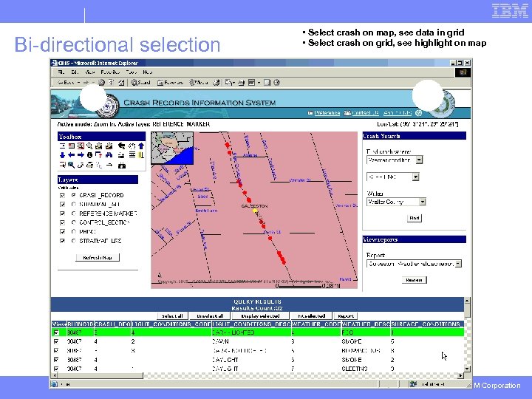Select the blue binoculars find tool in Toolbox

(x=109, y=155)
